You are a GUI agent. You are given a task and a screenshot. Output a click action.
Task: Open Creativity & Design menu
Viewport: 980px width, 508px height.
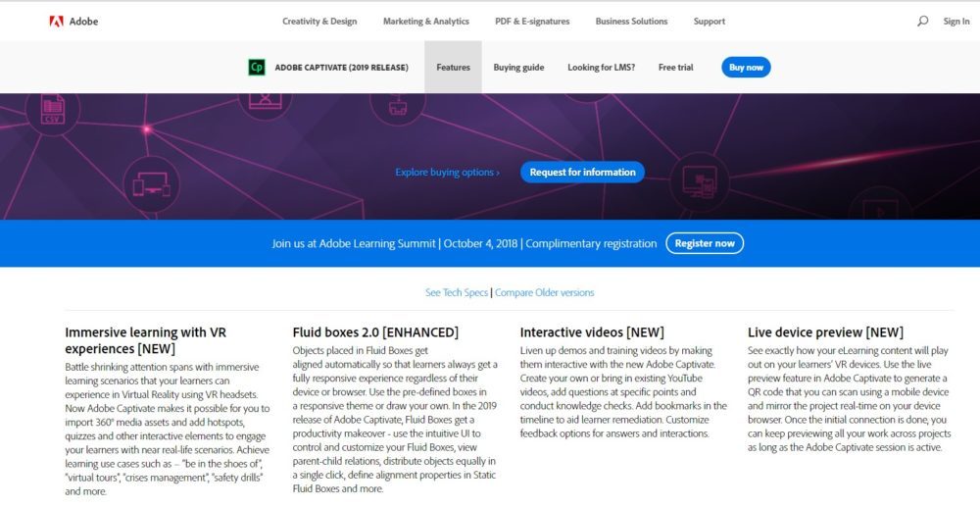[x=319, y=21]
